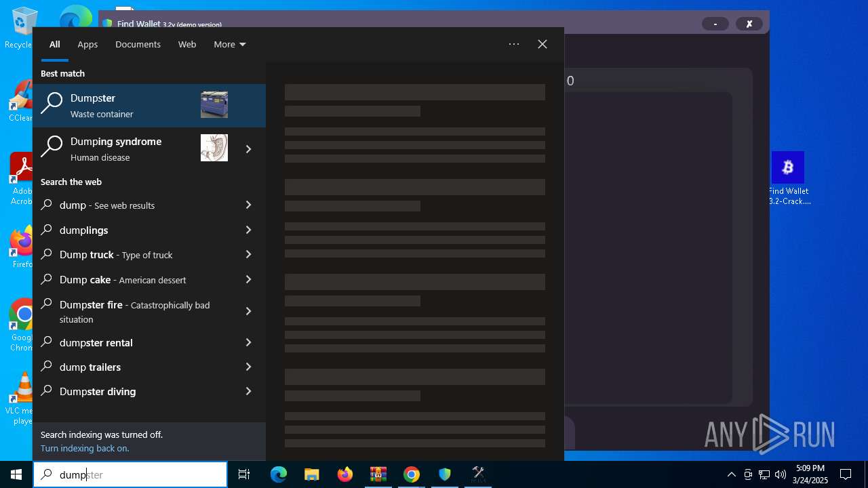This screenshot has width=868, height=488.
Task: Select the dump trailers web suggestion
Action: pyautogui.click(x=133, y=367)
